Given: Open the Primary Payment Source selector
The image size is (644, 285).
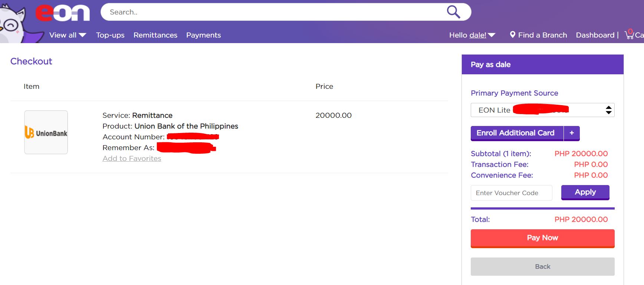Looking at the screenshot, I should [542, 110].
